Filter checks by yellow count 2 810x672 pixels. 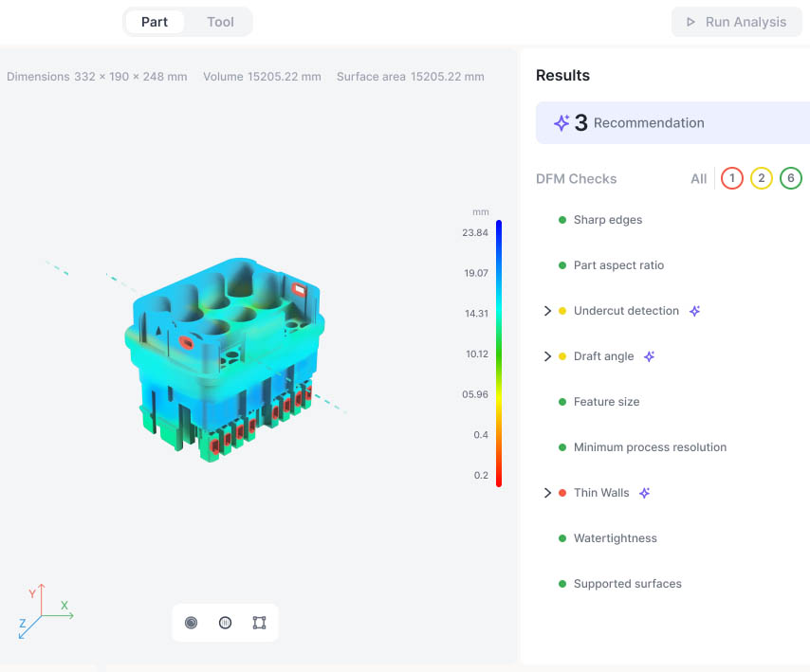pyautogui.click(x=762, y=178)
